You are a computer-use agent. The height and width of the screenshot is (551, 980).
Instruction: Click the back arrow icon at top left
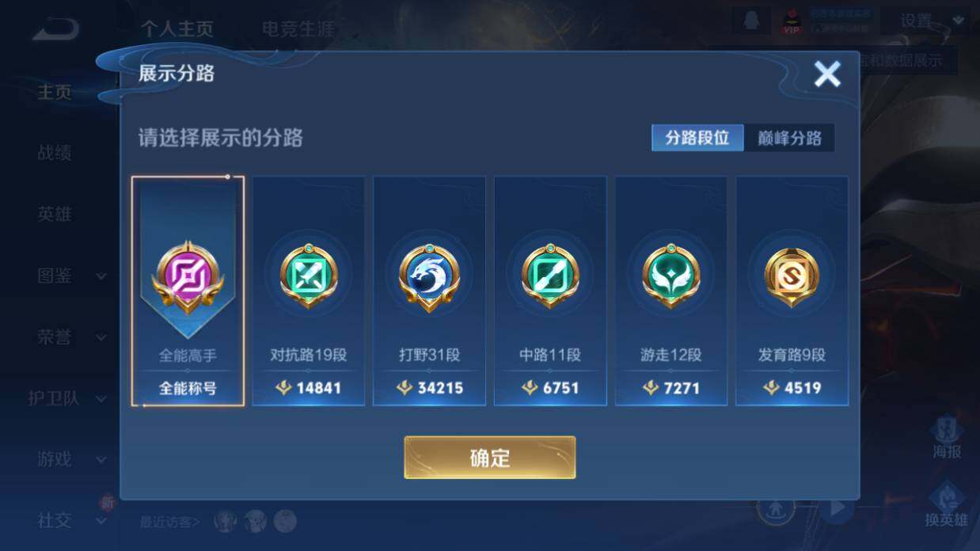pyautogui.click(x=55, y=30)
